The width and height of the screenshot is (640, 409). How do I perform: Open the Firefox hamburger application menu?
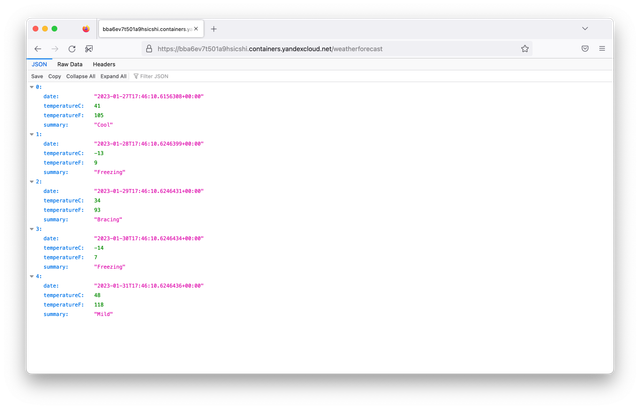coord(602,48)
